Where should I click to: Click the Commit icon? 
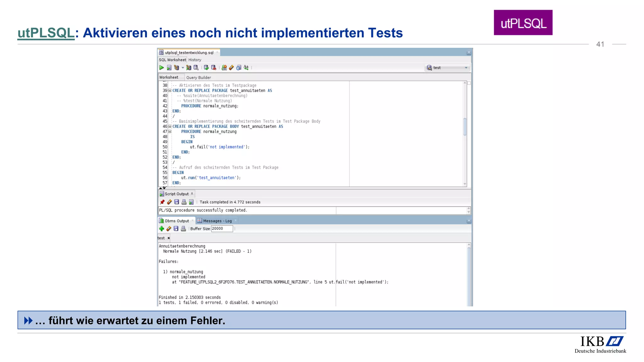206,68
